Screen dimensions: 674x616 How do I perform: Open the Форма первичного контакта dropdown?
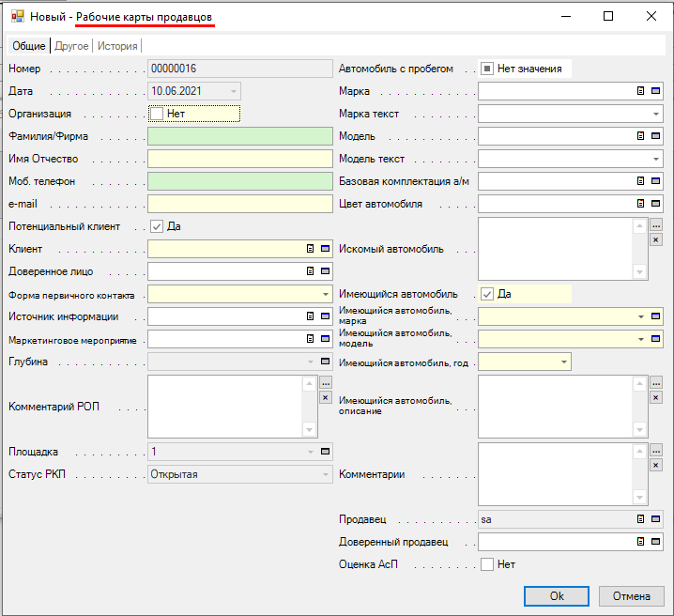point(325,294)
